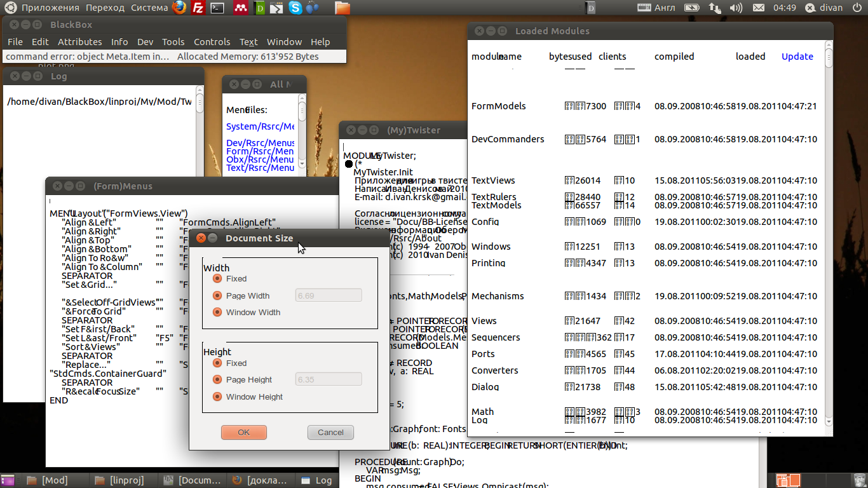Screen dimensions: 868x488
Task: Open FileZilla from the top panel
Action: click(199, 8)
